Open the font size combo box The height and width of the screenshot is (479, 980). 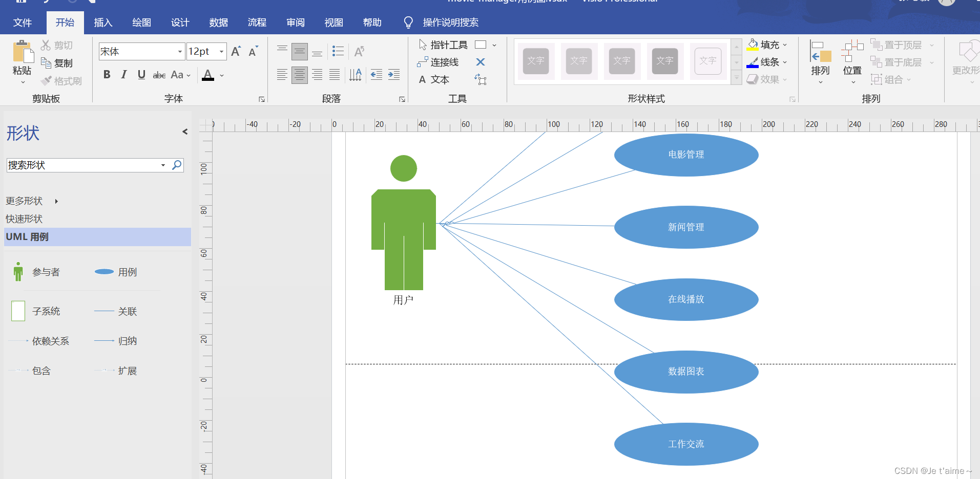(206, 51)
